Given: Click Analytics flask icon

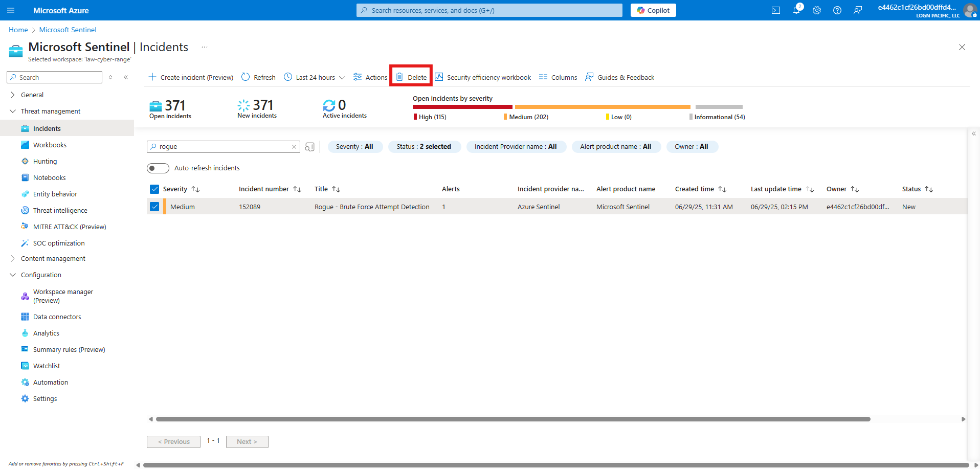Looking at the screenshot, I should (25, 333).
